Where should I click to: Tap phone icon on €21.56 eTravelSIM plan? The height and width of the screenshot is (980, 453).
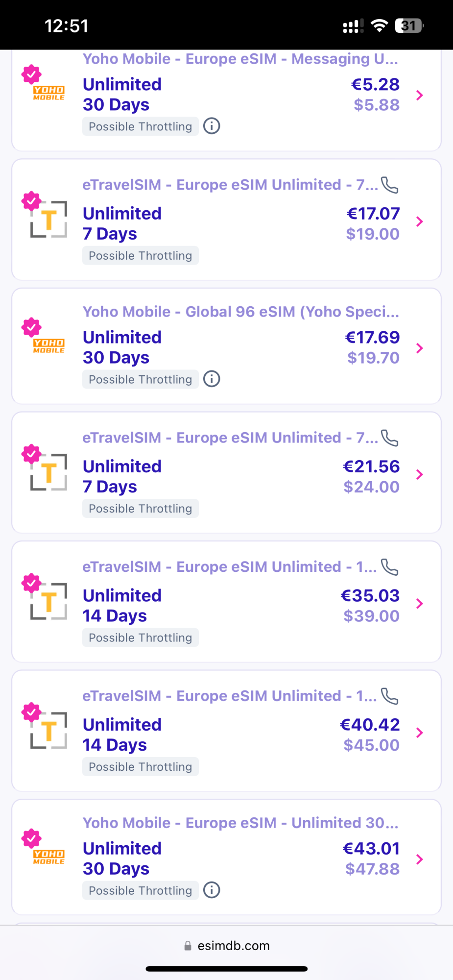tap(389, 438)
